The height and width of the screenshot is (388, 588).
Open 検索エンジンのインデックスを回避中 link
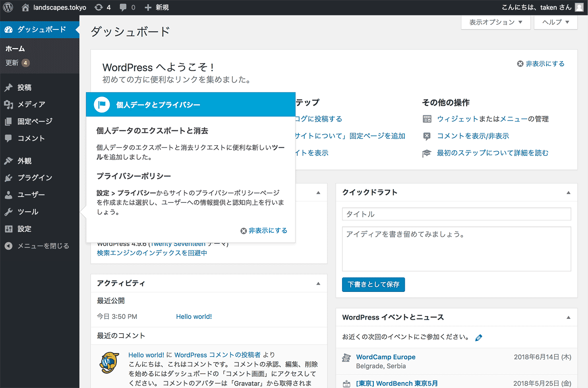click(152, 253)
